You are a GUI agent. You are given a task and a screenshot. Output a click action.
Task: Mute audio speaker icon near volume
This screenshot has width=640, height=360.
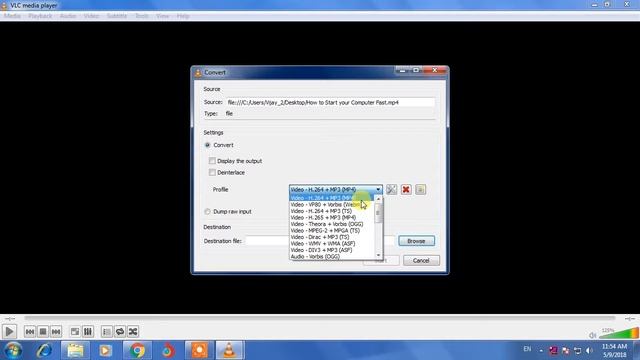pos(593,336)
